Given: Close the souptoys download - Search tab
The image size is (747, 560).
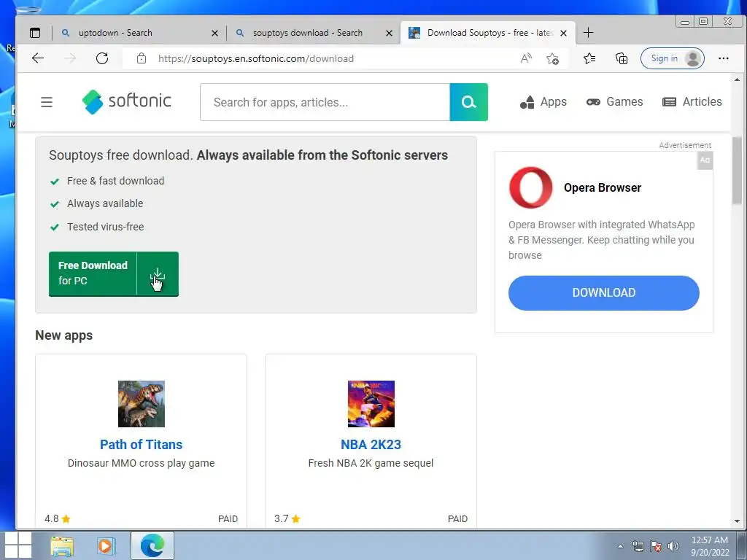Looking at the screenshot, I should [x=390, y=34].
